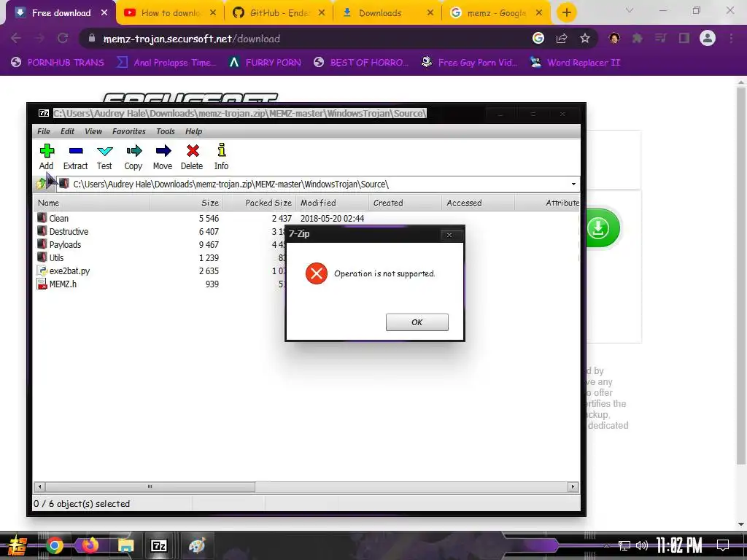Switch to the Downloads browser tab
747x560 pixels.
point(388,13)
